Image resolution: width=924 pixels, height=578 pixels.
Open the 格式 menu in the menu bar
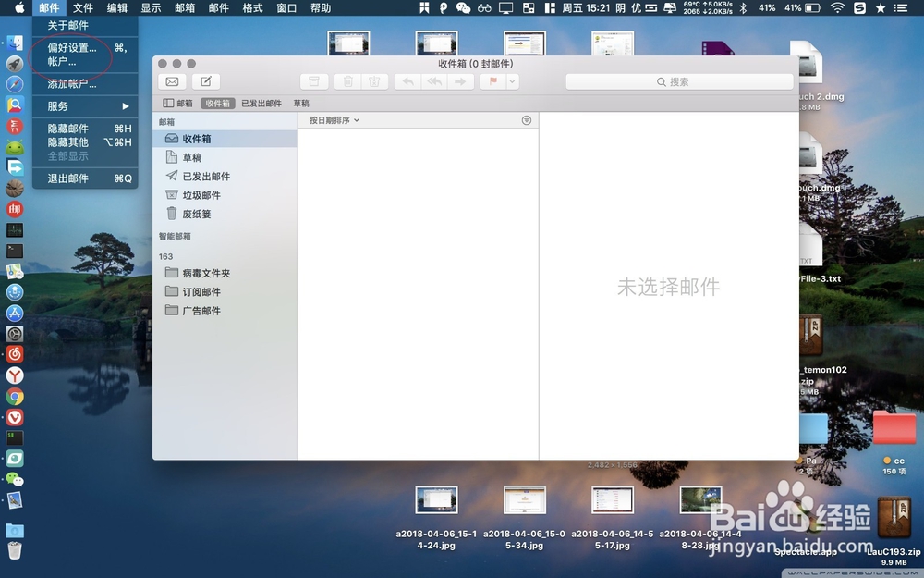[x=252, y=7]
